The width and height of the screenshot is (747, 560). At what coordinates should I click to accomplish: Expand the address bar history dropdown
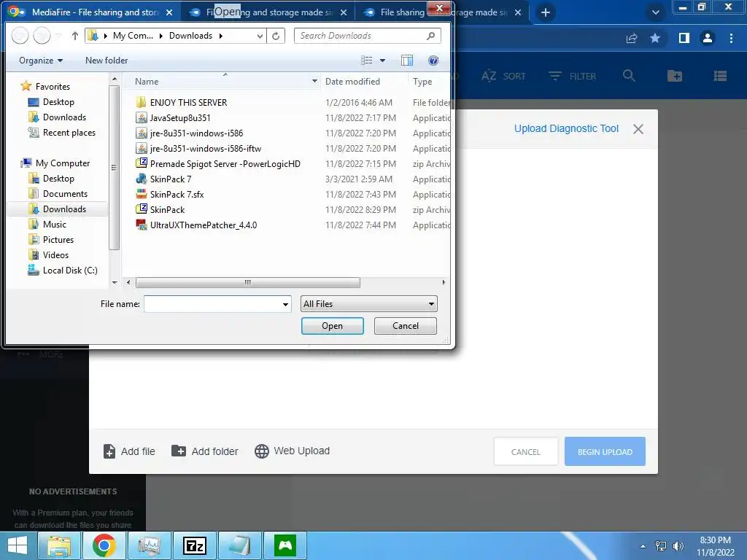click(x=260, y=36)
